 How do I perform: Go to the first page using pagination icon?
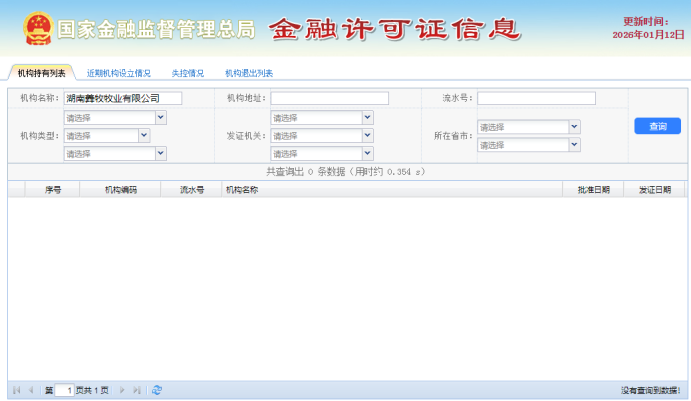pos(17,390)
